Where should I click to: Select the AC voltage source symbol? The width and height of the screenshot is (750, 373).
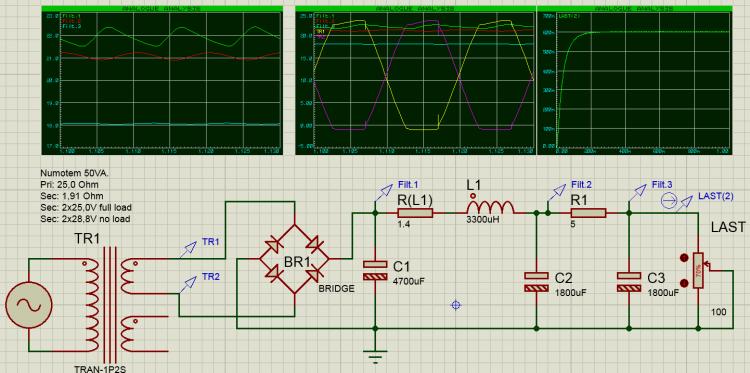point(28,305)
